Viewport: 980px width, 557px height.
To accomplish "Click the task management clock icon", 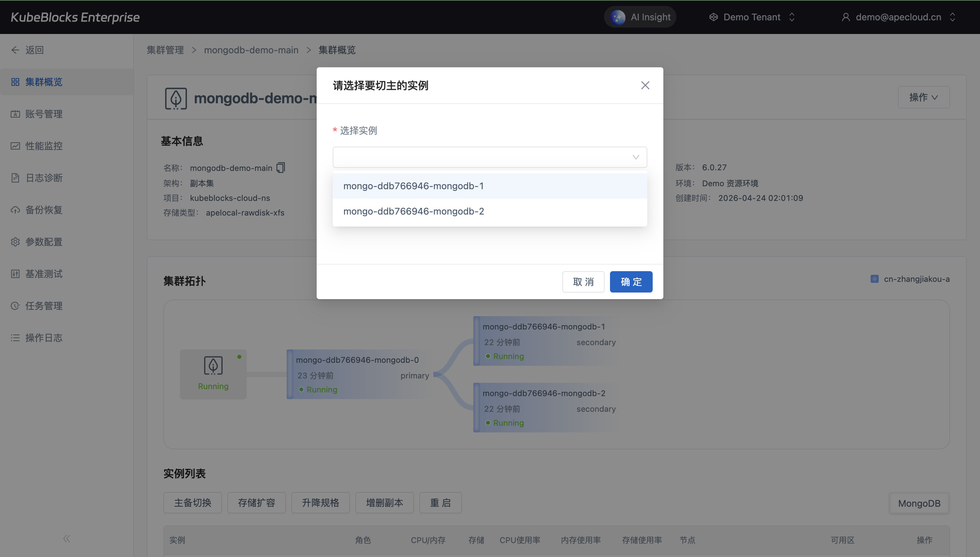I will tap(15, 306).
